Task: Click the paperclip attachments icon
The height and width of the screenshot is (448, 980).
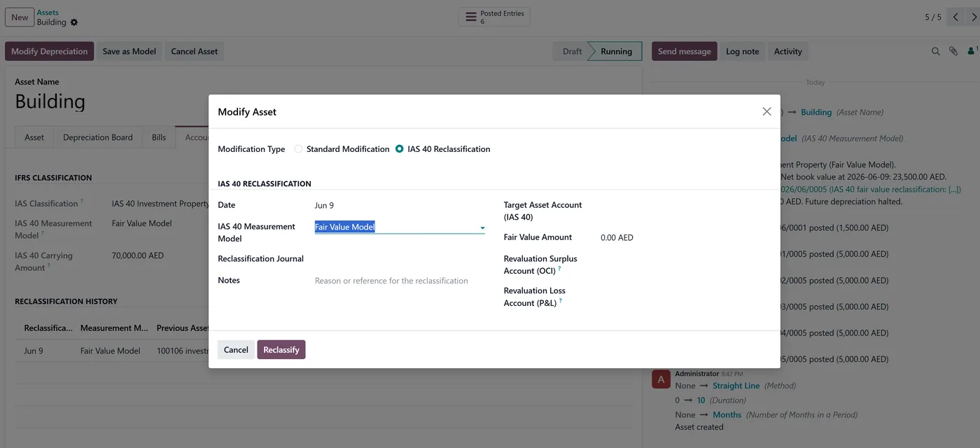Action: 953,51
